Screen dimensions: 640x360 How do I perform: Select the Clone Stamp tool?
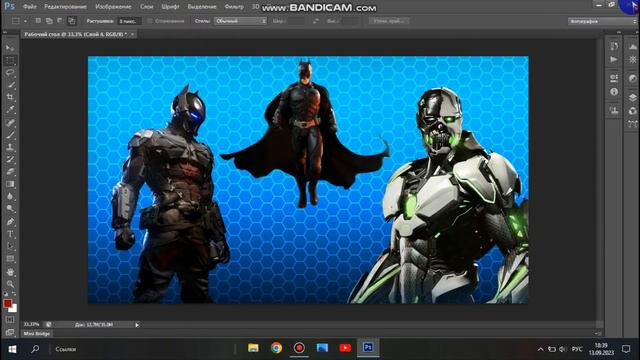(10, 147)
